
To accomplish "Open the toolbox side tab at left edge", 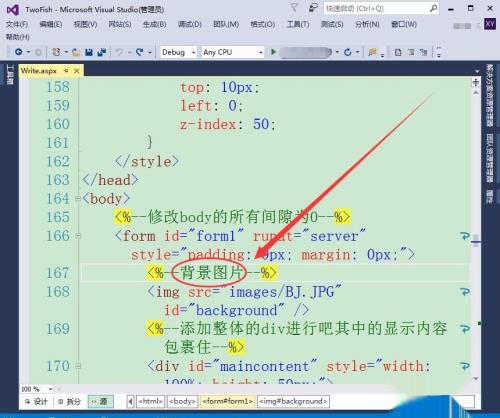I will [x=10, y=75].
